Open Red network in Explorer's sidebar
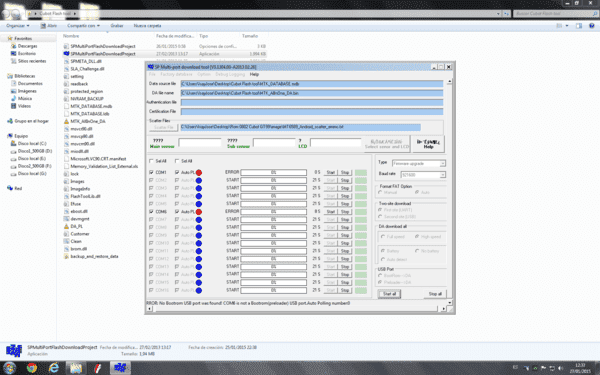The width and height of the screenshot is (600, 375). tap(18, 188)
